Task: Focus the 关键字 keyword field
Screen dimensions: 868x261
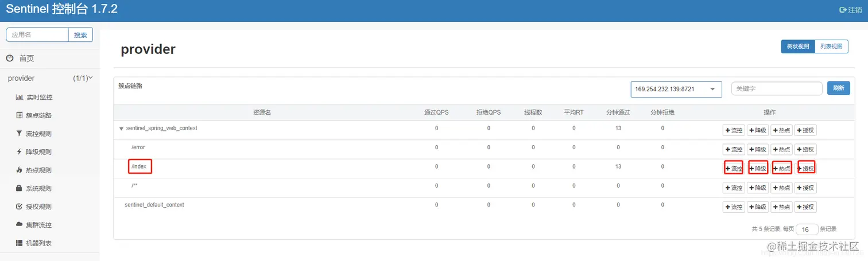Action: 777,88
